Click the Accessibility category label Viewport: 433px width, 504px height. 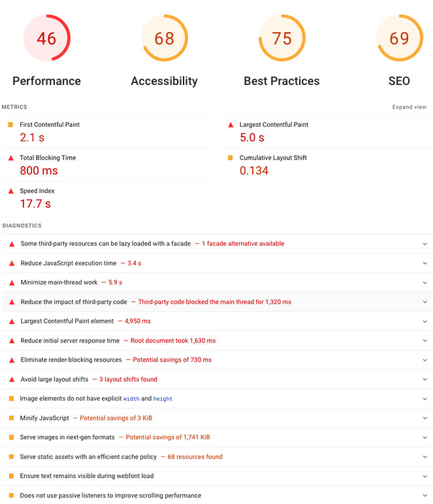[x=164, y=81]
